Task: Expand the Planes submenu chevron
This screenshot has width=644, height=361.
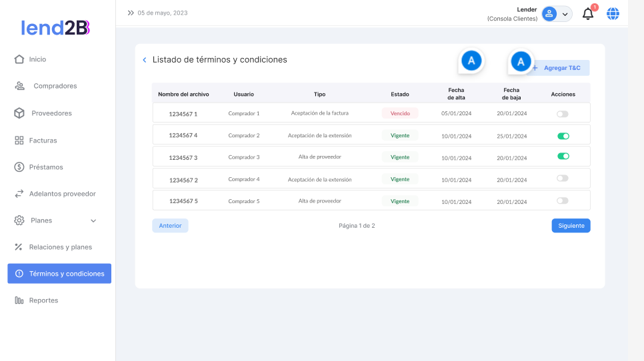Action: click(93, 220)
